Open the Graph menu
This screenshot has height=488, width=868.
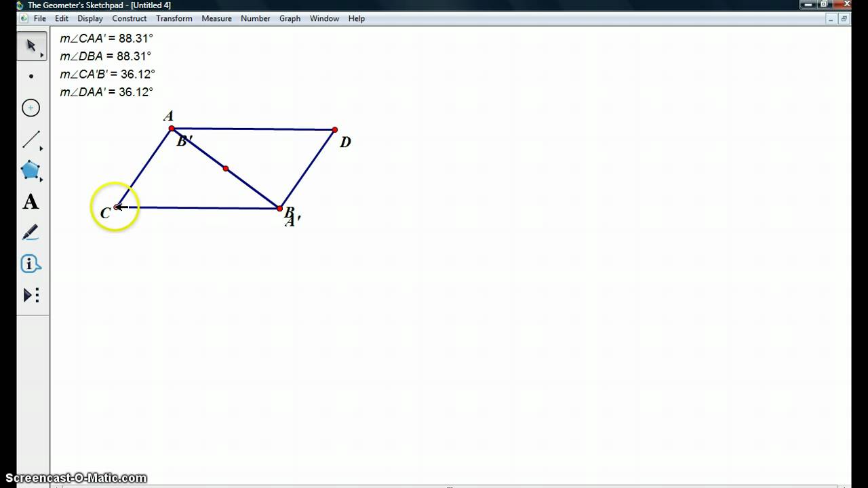290,18
